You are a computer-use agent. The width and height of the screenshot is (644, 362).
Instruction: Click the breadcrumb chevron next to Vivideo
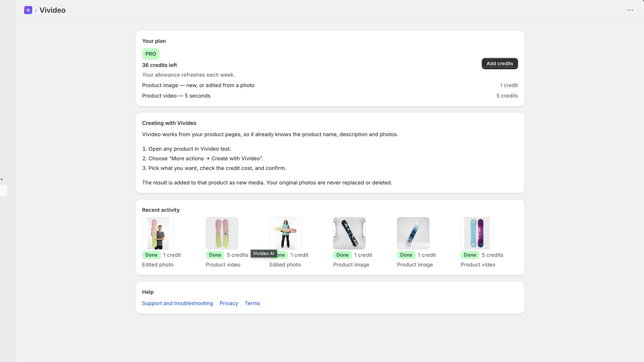[x=36, y=10]
